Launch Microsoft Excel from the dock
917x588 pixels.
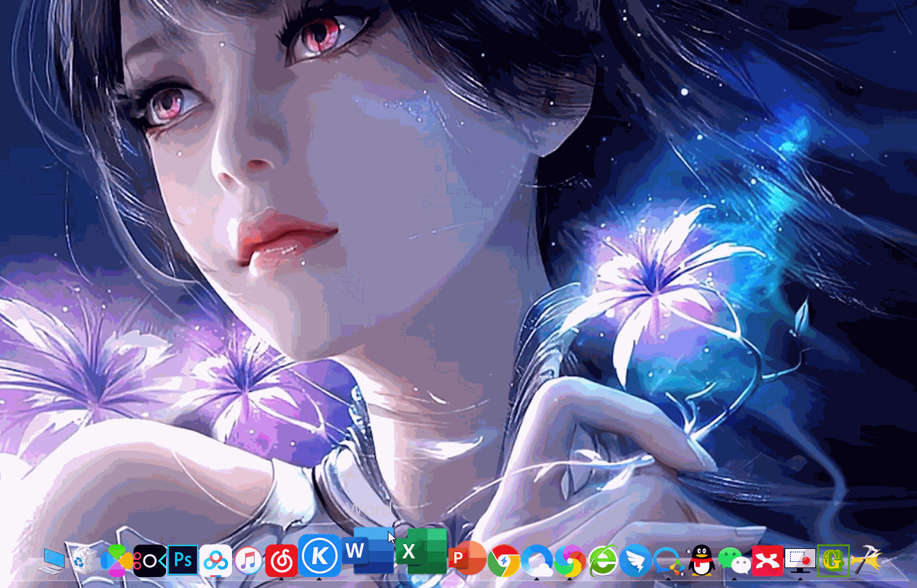click(421, 551)
